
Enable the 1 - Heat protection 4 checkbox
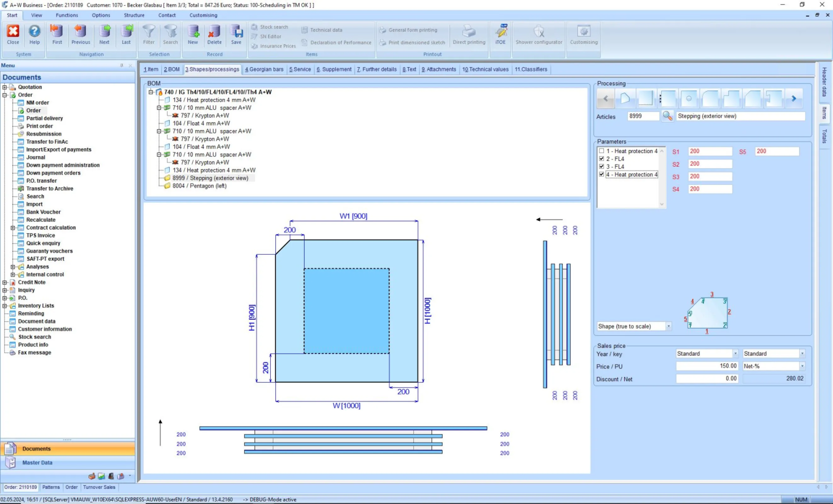point(602,151)
